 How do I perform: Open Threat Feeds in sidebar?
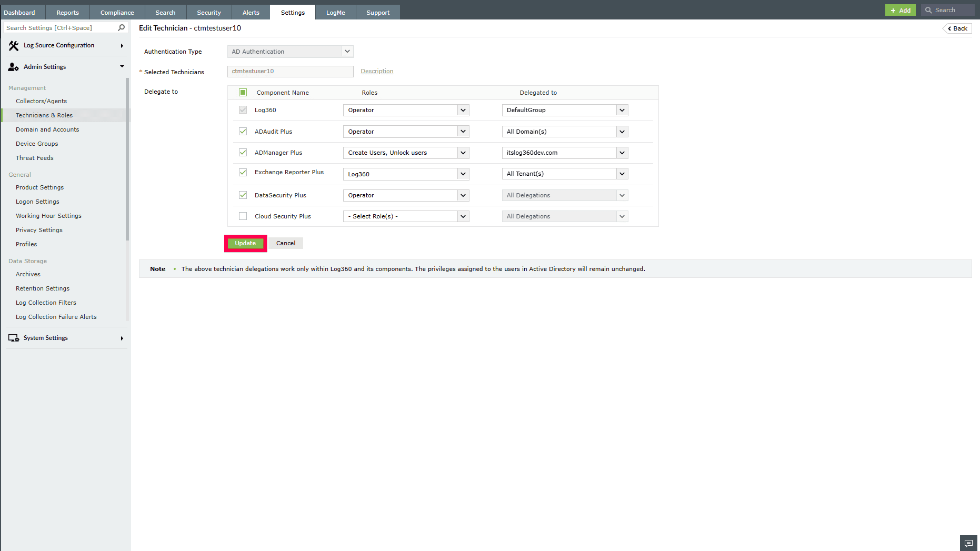tap(35, 158)
